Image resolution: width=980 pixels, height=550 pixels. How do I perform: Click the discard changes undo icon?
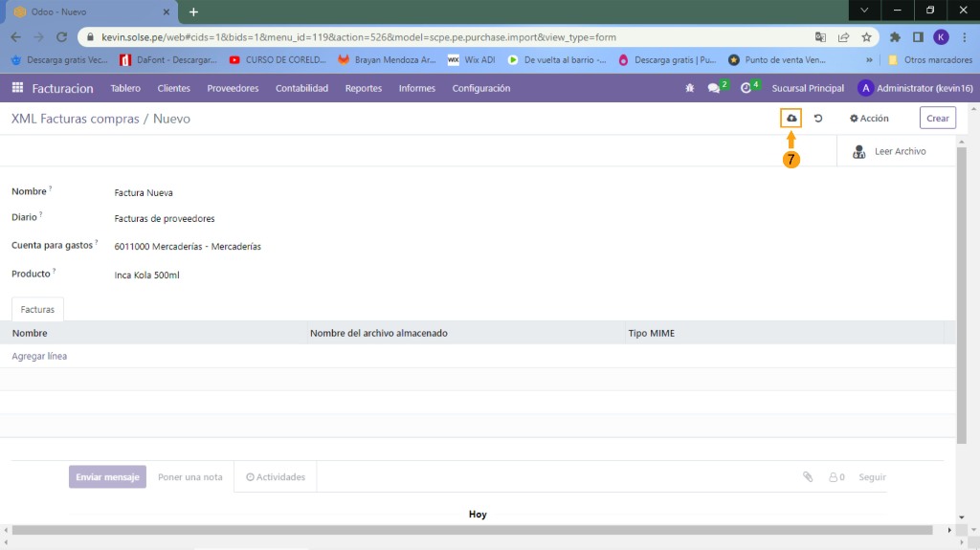click(818, 119)
